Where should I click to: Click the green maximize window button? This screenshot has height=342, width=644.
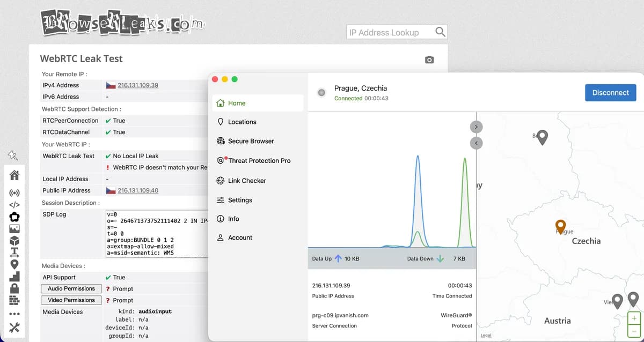point(235,79)
